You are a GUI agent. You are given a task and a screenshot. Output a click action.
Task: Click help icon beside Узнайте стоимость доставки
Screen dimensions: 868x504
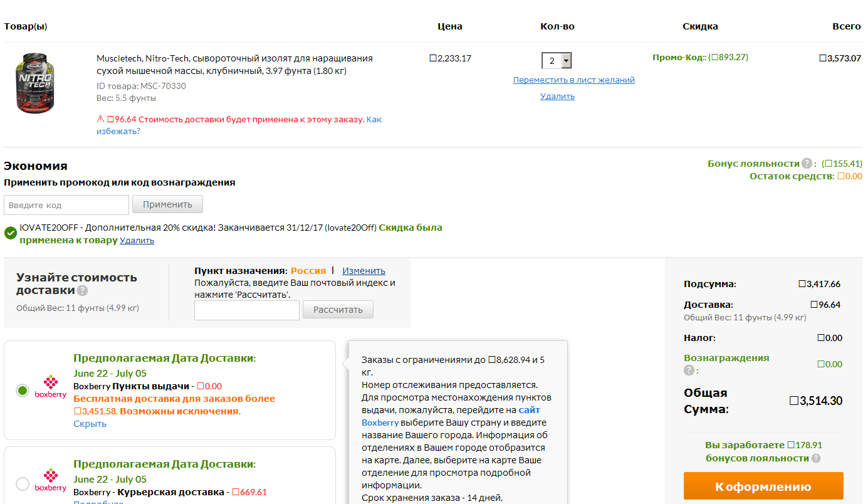(x=83, y=291)
